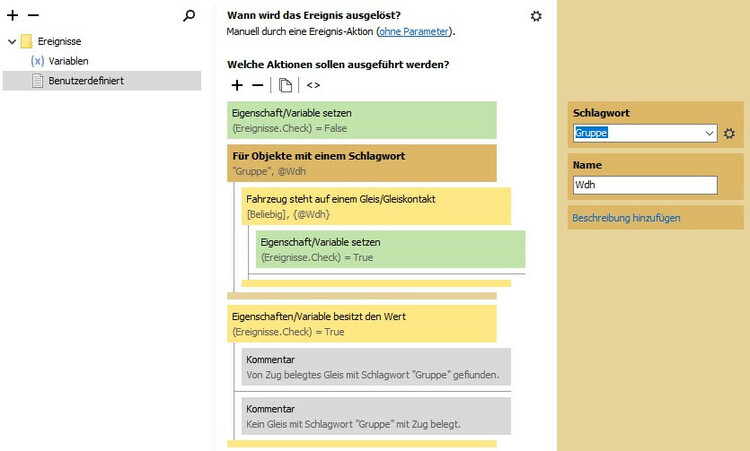Open the Schlagwort dropdown list
750x451 pixels.
click(x=709, y=133)
